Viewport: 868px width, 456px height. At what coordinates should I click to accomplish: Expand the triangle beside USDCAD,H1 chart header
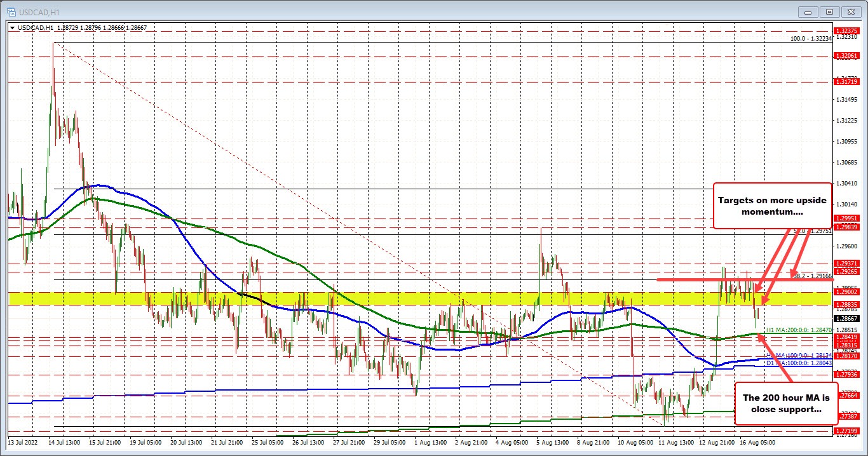pyautogui.click(x=13, y=28)
